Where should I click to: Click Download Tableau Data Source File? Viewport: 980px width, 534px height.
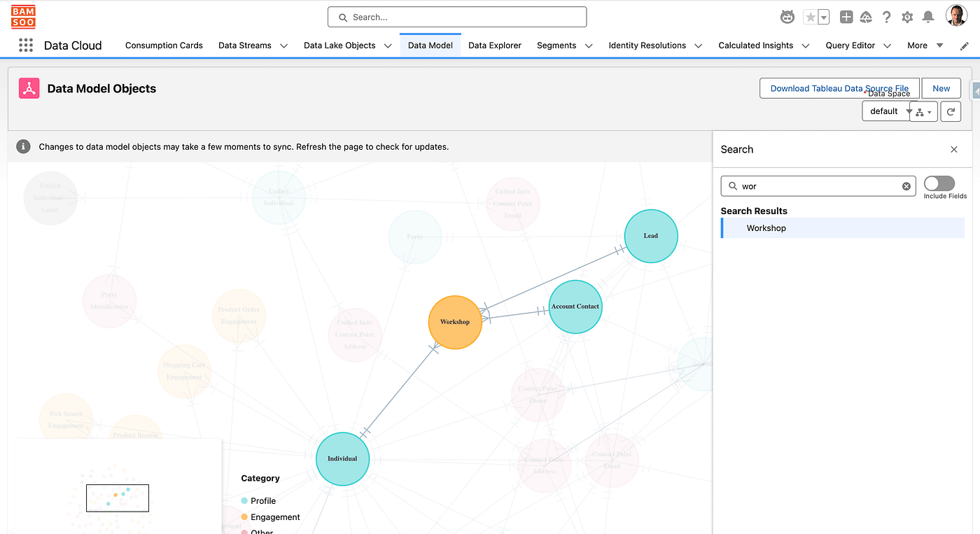[839, 88]
